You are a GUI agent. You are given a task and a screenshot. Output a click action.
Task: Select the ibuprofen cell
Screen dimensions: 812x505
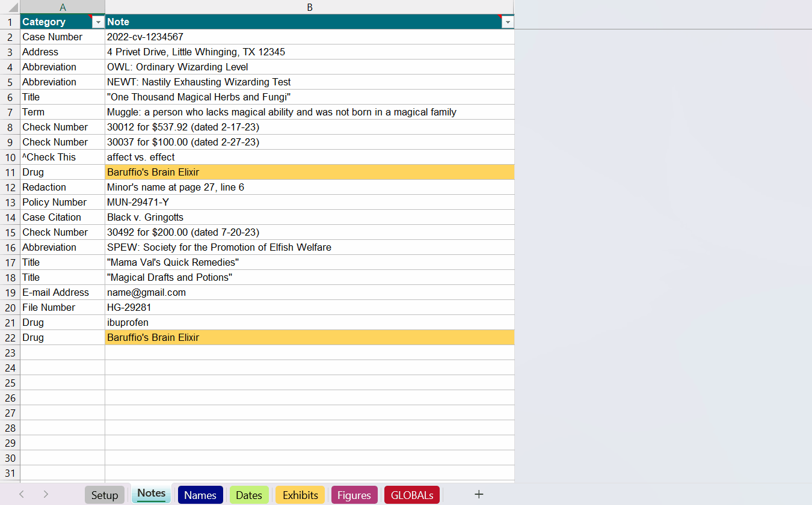310,322
